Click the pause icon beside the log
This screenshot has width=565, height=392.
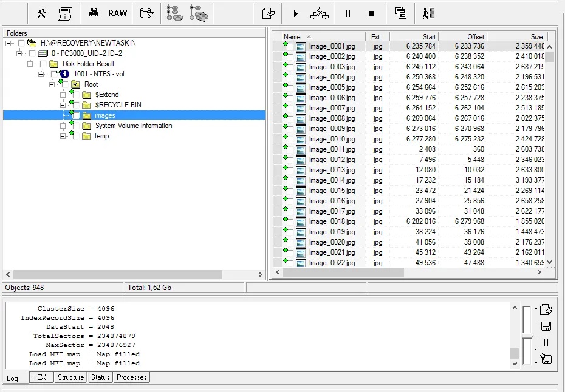tap(546, 342)
